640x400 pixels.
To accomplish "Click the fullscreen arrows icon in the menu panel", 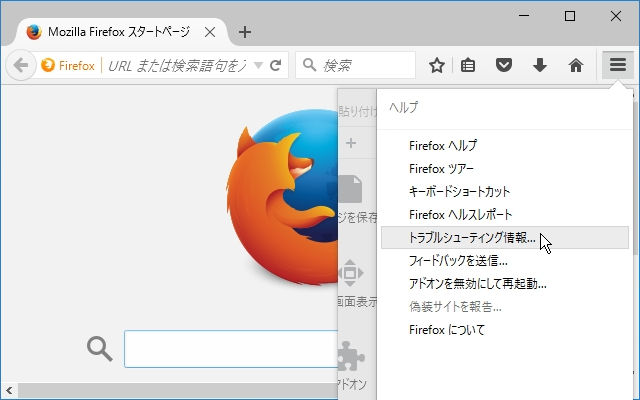I will pyautogui.click(x=350, y=273).
